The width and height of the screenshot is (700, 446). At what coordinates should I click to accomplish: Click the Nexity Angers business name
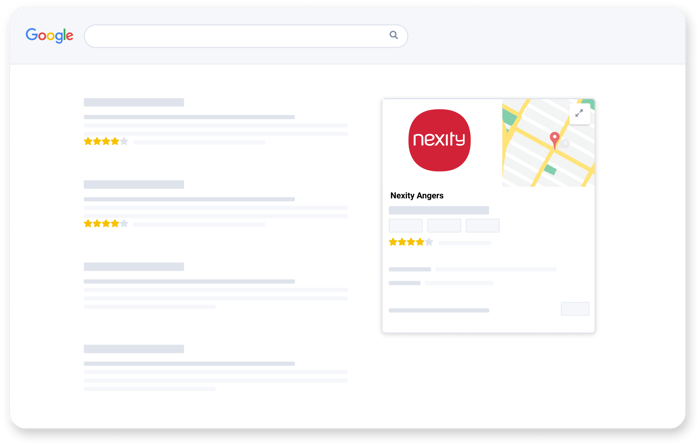point(417,196)
